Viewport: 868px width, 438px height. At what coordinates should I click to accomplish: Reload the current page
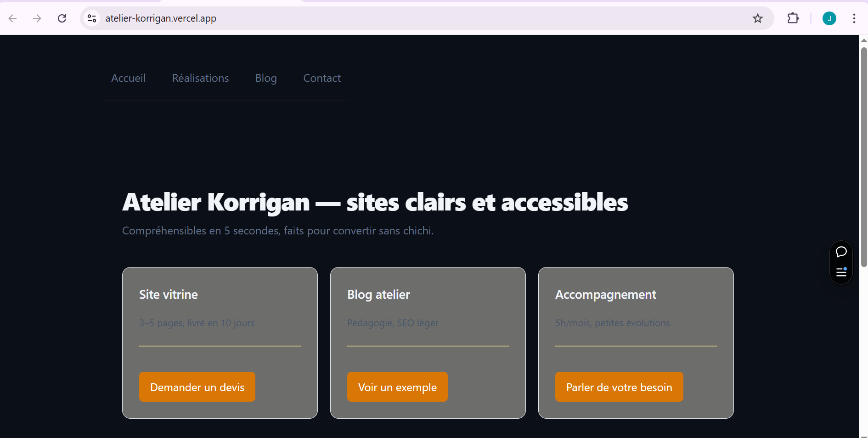pyautogui.click(x=62, y=18)
